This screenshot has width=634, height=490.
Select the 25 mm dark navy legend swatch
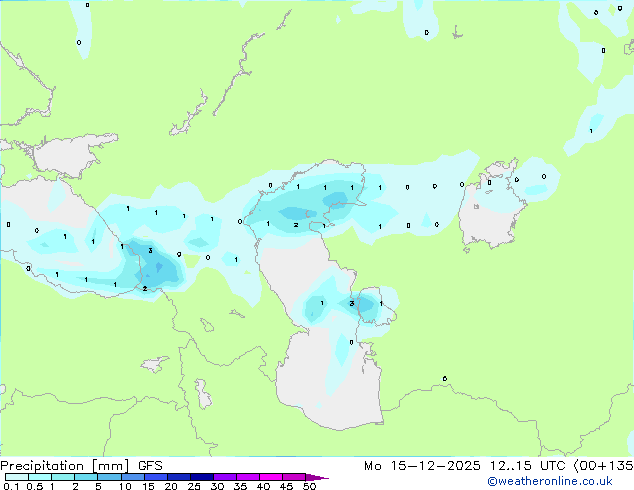[202, 477]
